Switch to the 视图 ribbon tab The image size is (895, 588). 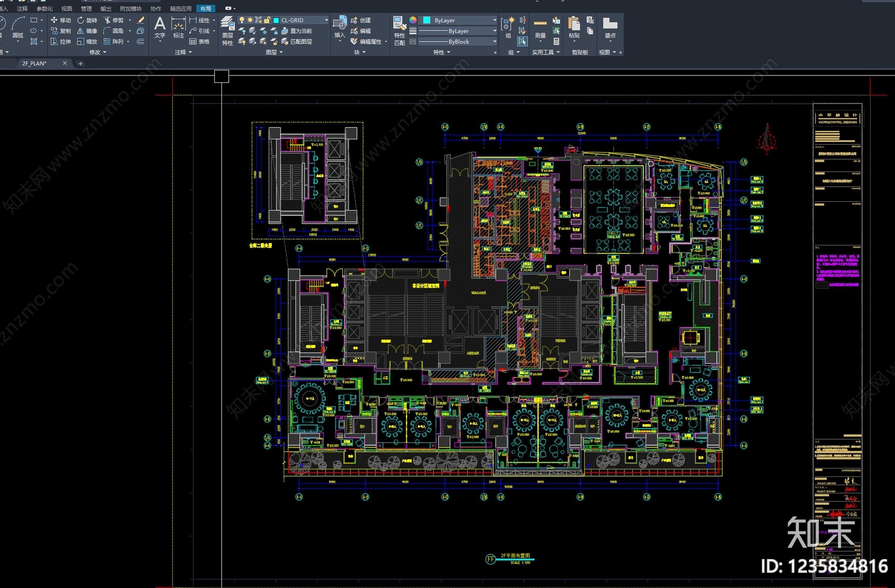click(x=67, y=8)
